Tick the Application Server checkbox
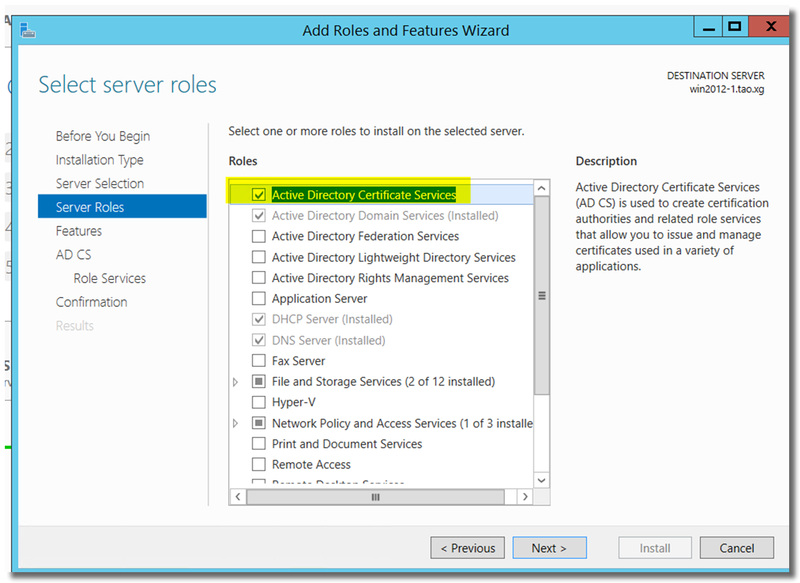Screen dimensions: 800x583 tap(259, 298)
